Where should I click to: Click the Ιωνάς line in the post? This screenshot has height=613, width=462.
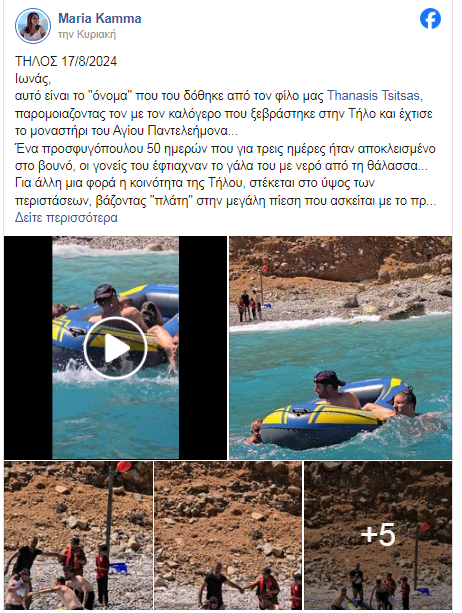tap(33, 79)
